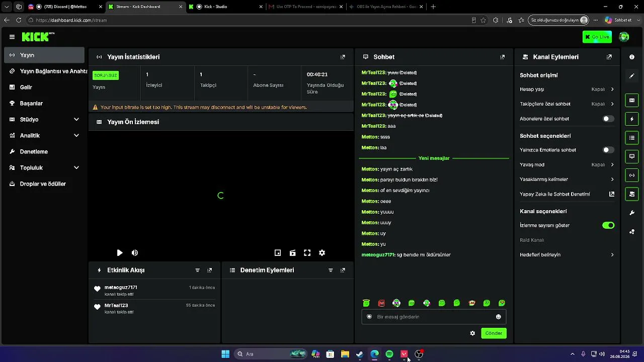This screenshot has width=644, height=362.
Task: Click the taskbar Ara search box
Action: [x=271, y=354]
